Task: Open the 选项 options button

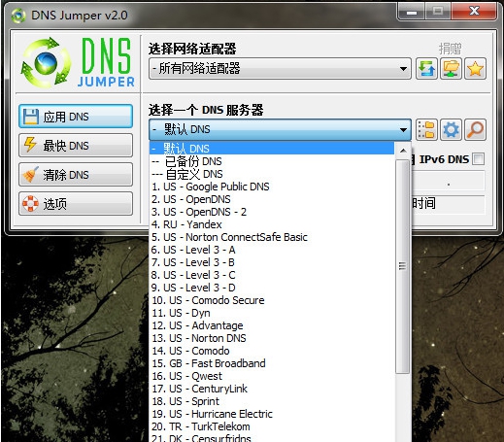Action: 76,204
